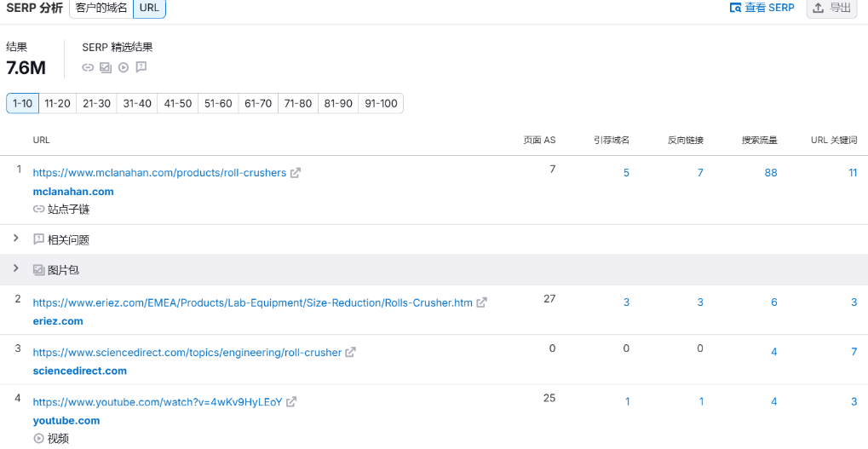Click URL keywords value 11

click(853, 173)
